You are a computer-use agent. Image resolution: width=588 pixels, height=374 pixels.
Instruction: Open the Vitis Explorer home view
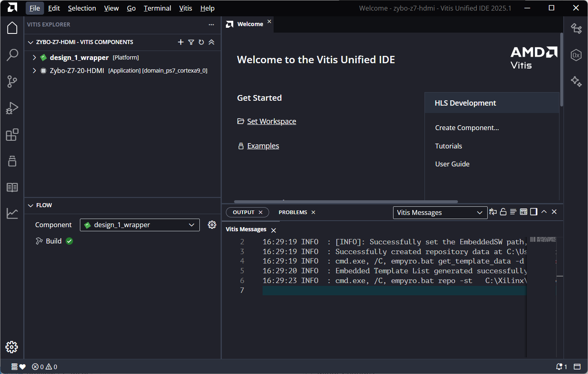tap(12, 28)
